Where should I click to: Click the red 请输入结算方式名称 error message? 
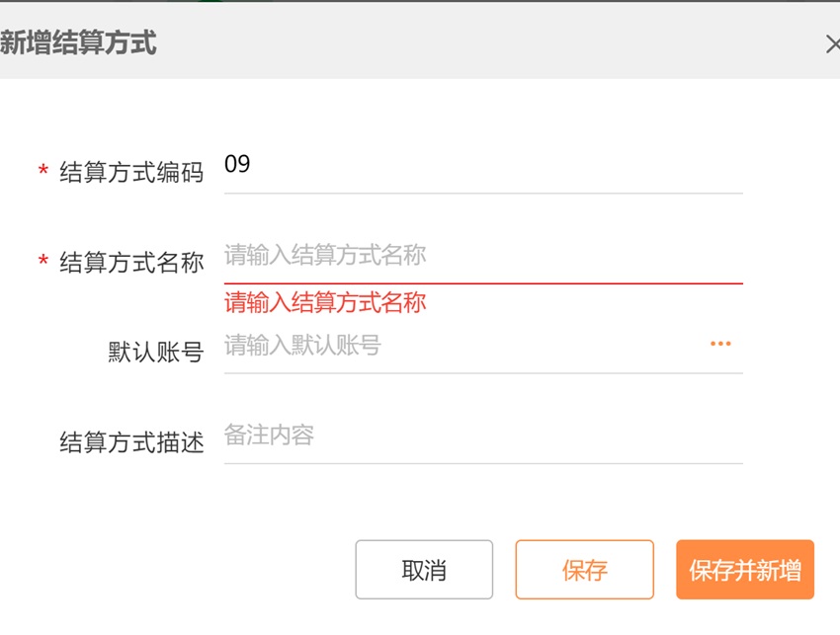[x=325, y=302]
